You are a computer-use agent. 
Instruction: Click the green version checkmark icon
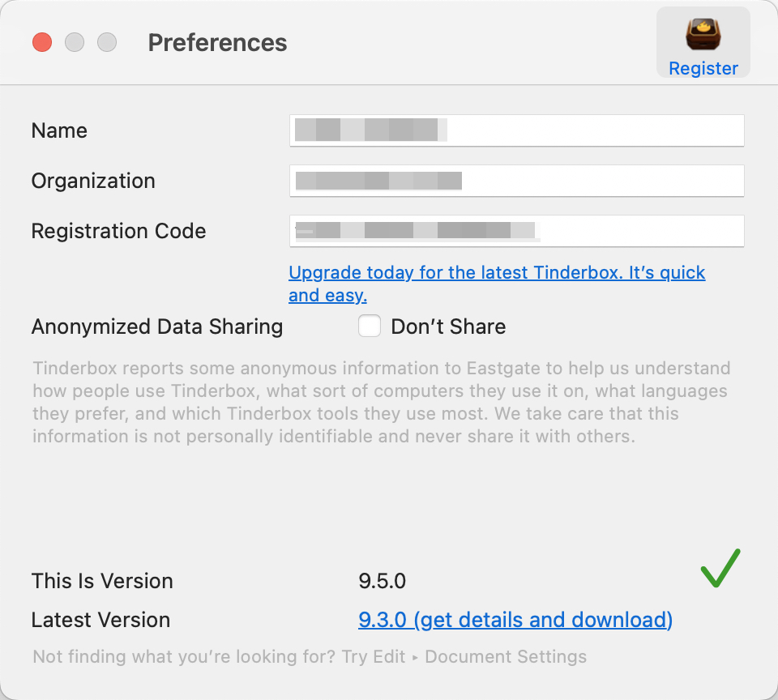tap(720, 568)
